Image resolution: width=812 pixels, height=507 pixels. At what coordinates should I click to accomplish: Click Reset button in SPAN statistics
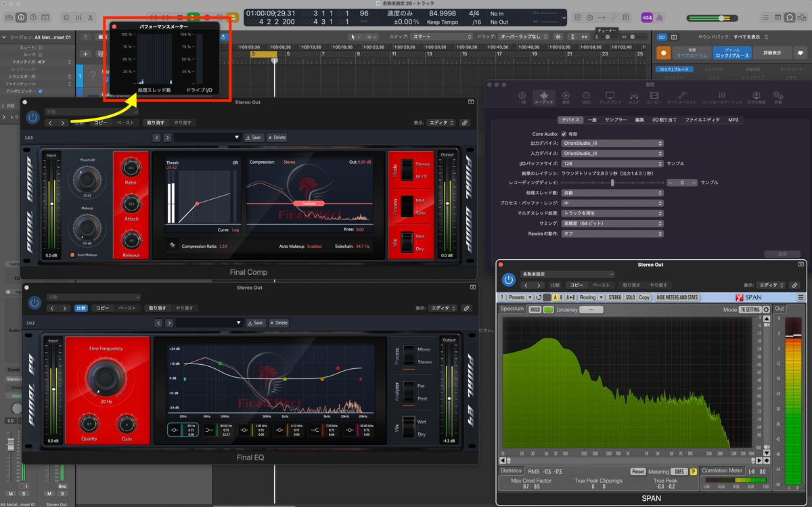pos(638,471)
